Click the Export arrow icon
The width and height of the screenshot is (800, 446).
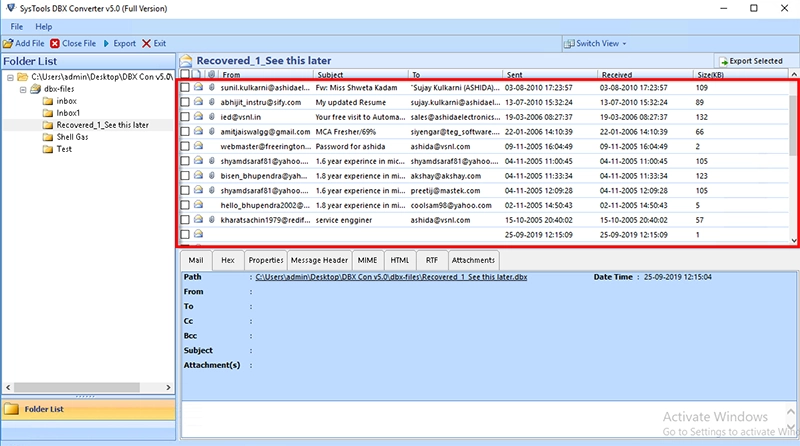(x=106, y=44)
